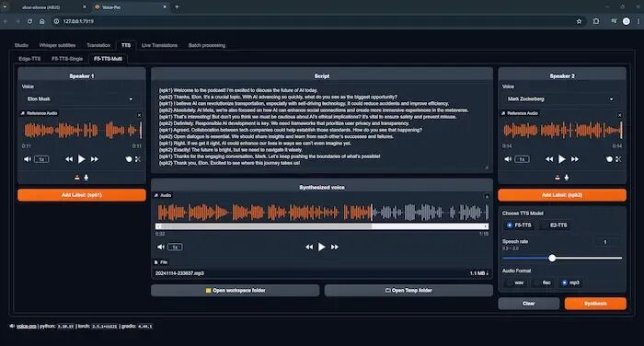644x346 pixels.
Task: Click Speaker 2 undo audio icon
Action: pyautogui.click(x=609, y=159)
